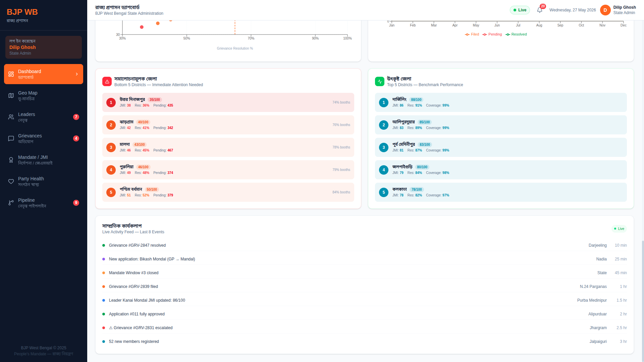
Task: Click the Geo Map sidebar icon
Action: pyautogui.click(x=11, y=96)
